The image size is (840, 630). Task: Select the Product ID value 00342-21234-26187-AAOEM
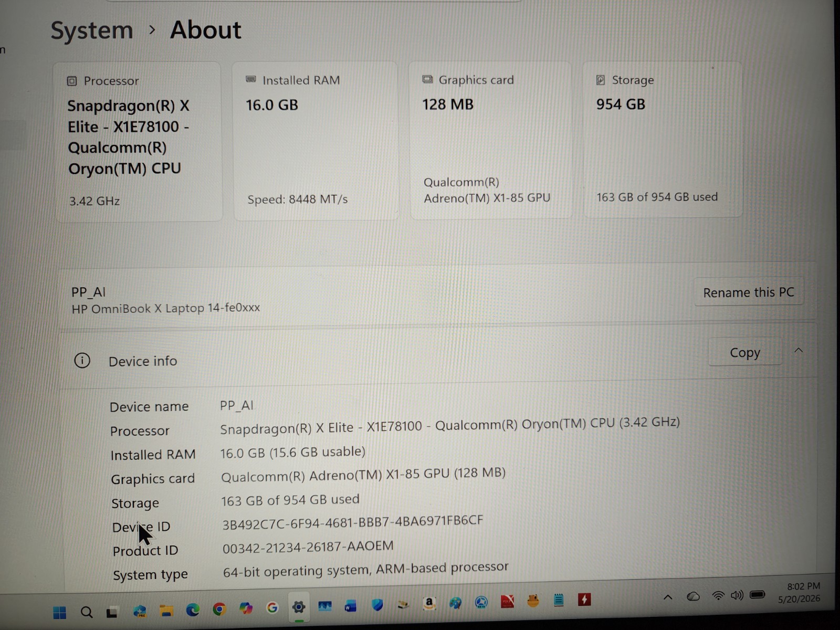(x=308, y=547)
